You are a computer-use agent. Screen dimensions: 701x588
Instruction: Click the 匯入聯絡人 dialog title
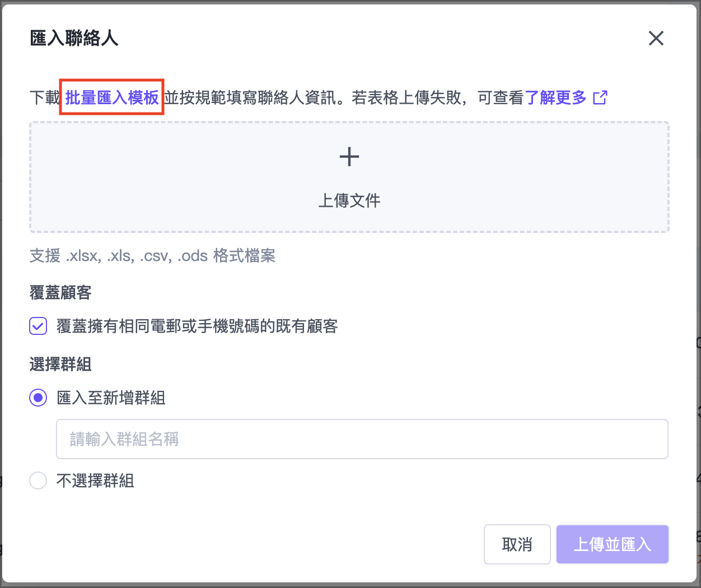pos(74,38)
